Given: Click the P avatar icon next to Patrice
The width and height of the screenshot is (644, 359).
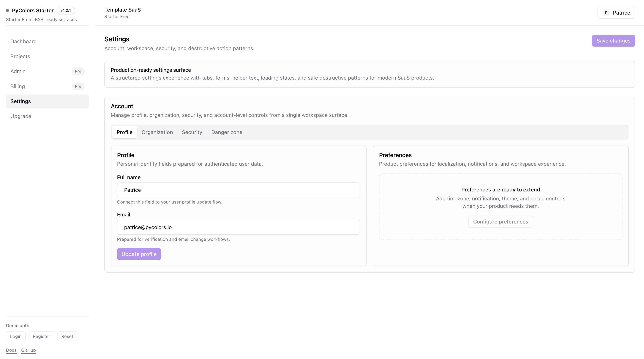Looking at the screenshot, I should 606,13.
